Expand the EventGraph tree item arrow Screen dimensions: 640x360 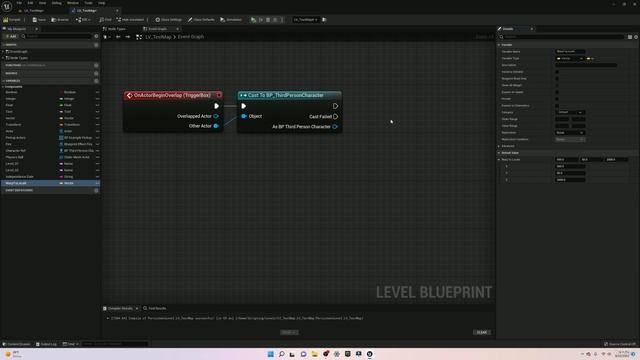click(3, 51)
